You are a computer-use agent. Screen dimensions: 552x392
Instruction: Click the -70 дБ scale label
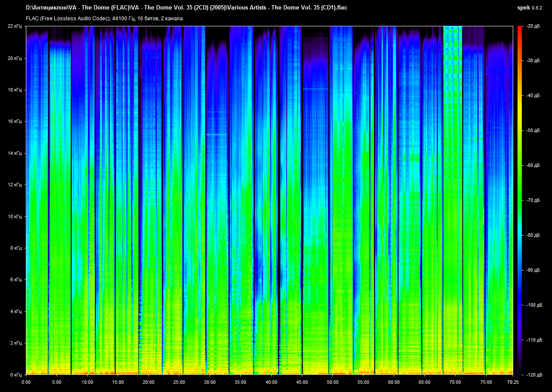click(x=532, y=201)
